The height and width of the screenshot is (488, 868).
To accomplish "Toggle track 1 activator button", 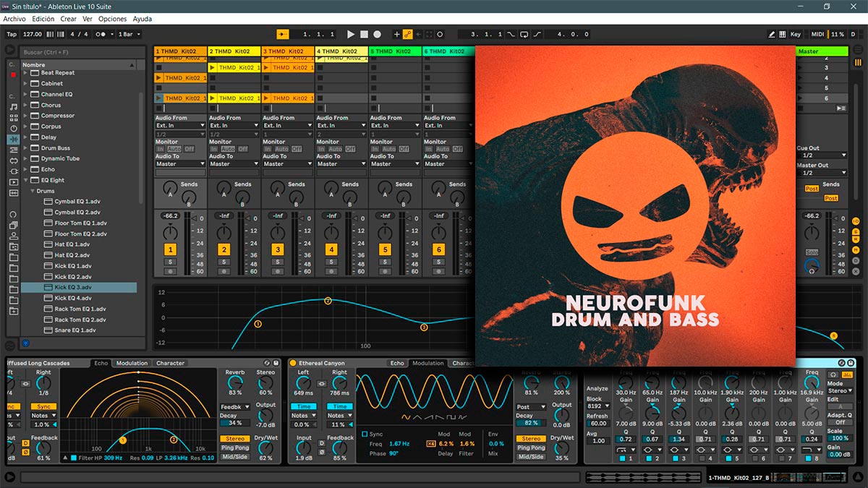I will pos(170,249).
